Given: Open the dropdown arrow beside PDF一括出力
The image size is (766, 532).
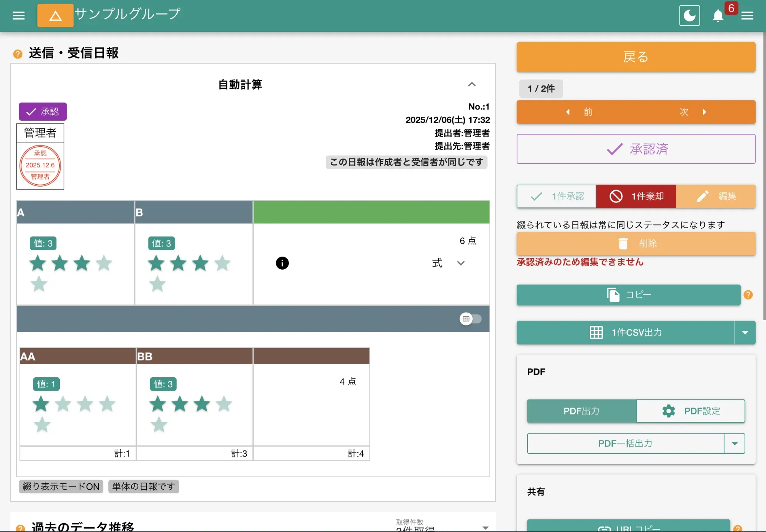Looking at the screenshot, I should pyautogui.click(x=735, y=443).
